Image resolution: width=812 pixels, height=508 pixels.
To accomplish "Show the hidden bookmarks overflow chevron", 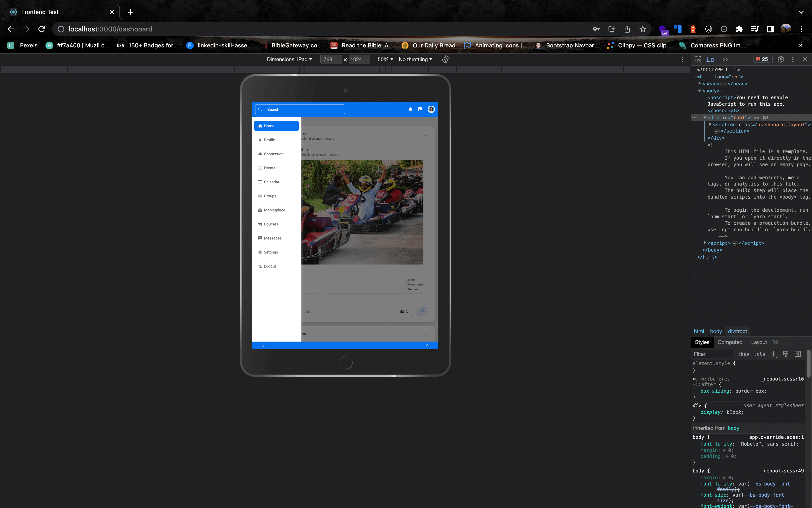I will pyautogui.click(x=801, y=45).
